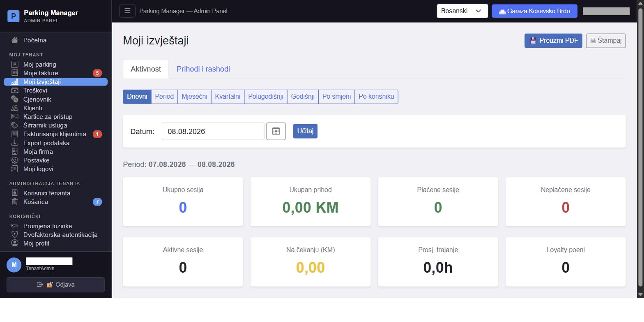Image resolution: width=644 pixels, height=322 pixels.
Task: Select the Kvartalni report range
Action: 228,97
